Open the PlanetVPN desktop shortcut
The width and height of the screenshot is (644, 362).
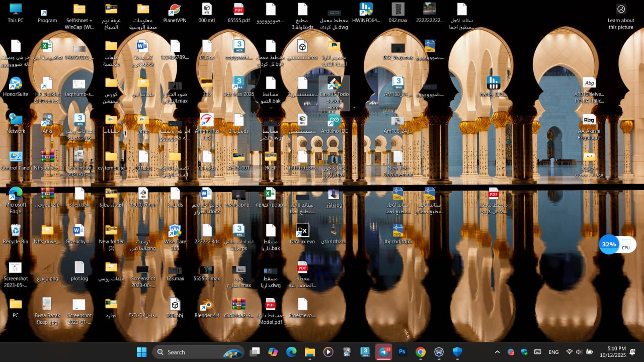coord(175,11)
